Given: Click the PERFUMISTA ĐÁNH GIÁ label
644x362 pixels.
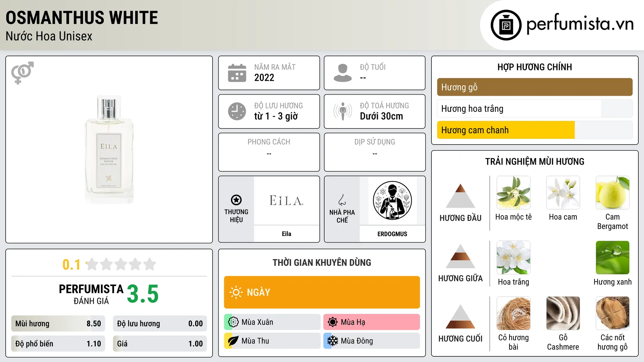Looking at the screenshot, I should coord(91,294).
